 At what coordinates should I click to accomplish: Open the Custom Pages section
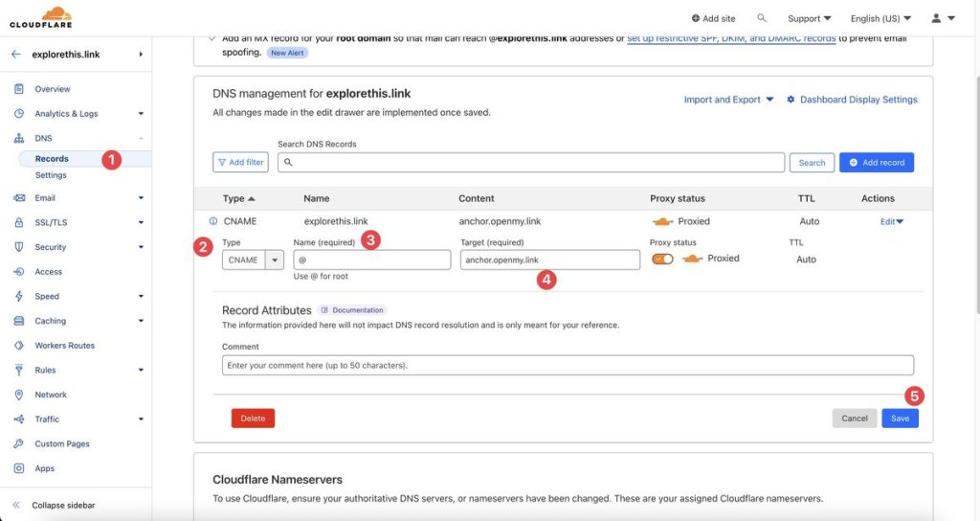[62, 443]
